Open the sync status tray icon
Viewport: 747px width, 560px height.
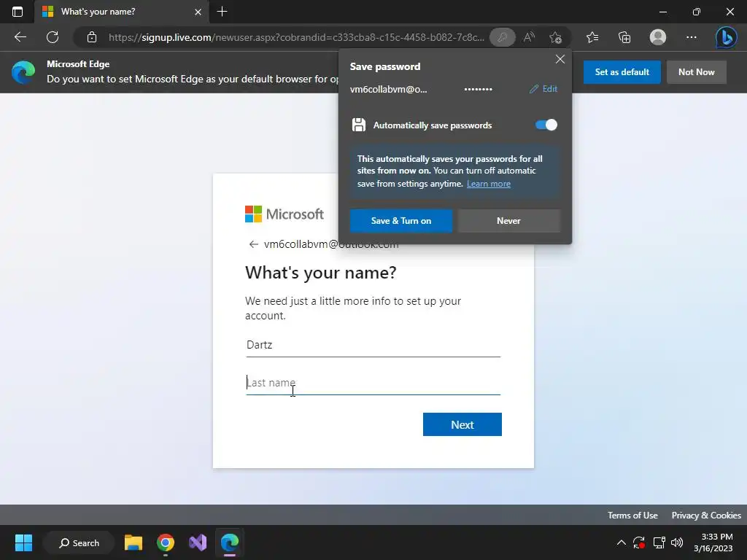click(x=639, y=542)
